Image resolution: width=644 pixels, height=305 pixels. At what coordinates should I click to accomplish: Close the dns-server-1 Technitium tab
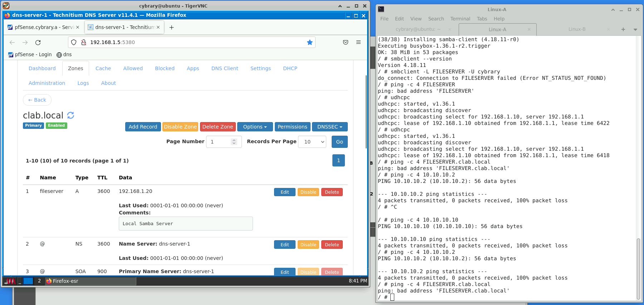tap(158, 27)
